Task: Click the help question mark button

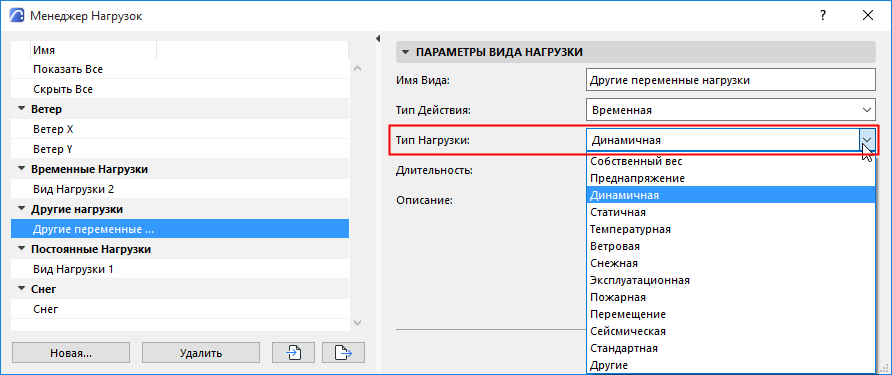Action: (x=823, y=15)
